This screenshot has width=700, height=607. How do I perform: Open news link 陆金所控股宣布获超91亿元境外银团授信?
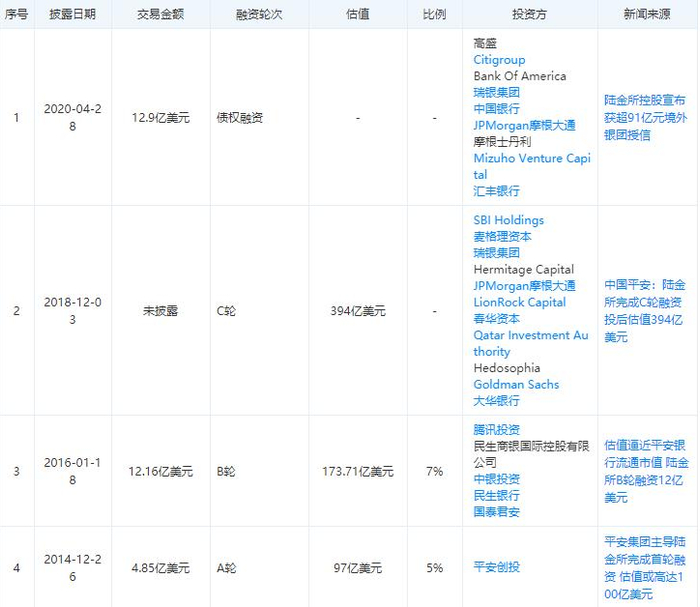pos(646,117)
